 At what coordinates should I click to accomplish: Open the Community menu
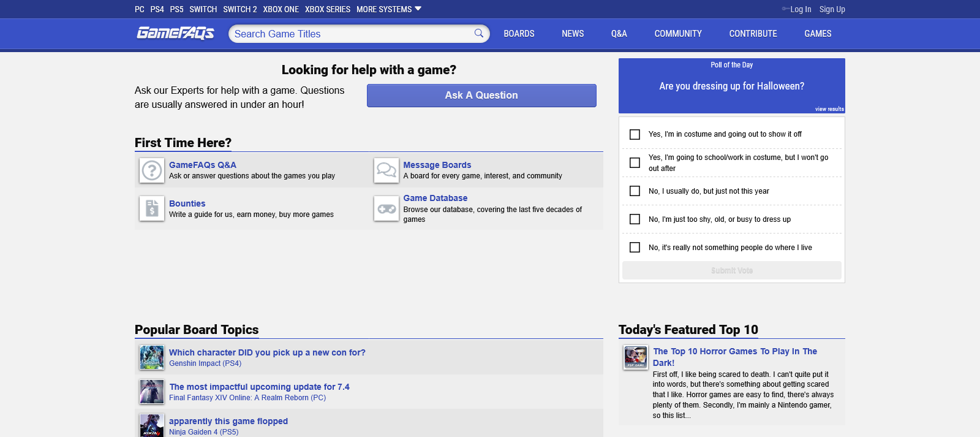tap(678, 34)
